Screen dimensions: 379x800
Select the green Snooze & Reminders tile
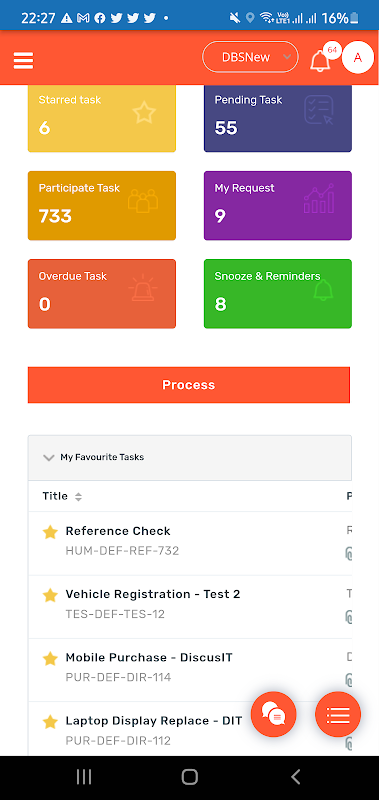[x=277, y=294]
